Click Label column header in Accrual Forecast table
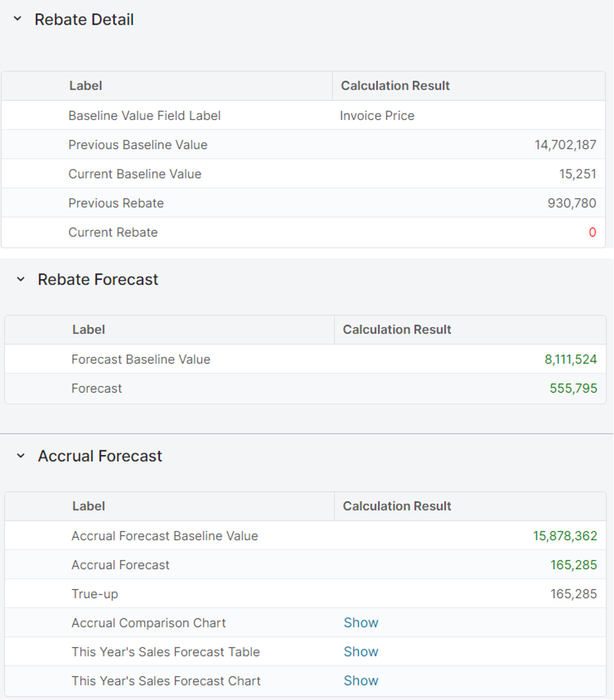The image size is (614, 700). [x=88, y=506]
